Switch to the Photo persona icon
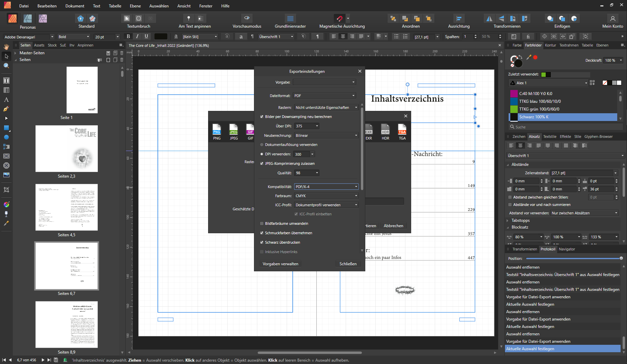Image resolution: width=627 pixels, height=364 pixels. pos(43,18)
